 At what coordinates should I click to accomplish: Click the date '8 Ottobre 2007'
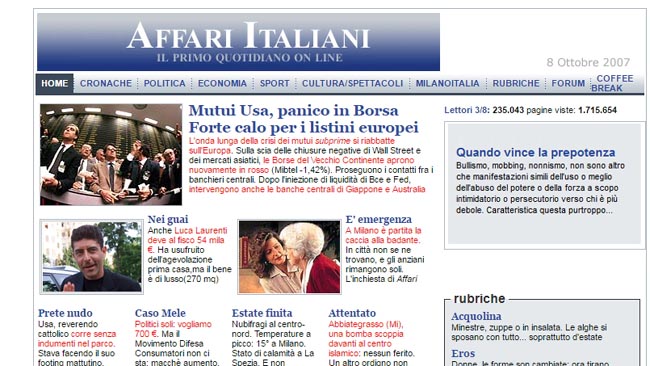[588, 62]
